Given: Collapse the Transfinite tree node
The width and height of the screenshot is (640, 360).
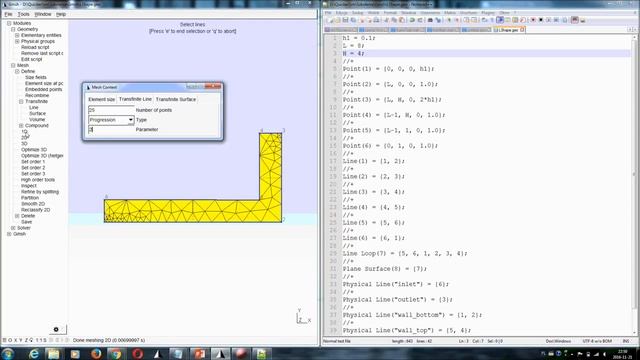Looking at the screenshot, I should [x=21, y=101].
